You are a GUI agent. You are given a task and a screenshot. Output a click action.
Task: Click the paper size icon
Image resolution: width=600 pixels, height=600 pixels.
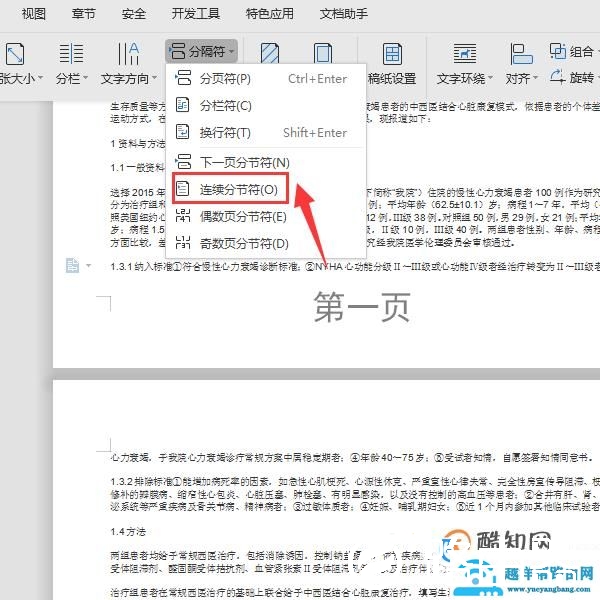15,54
